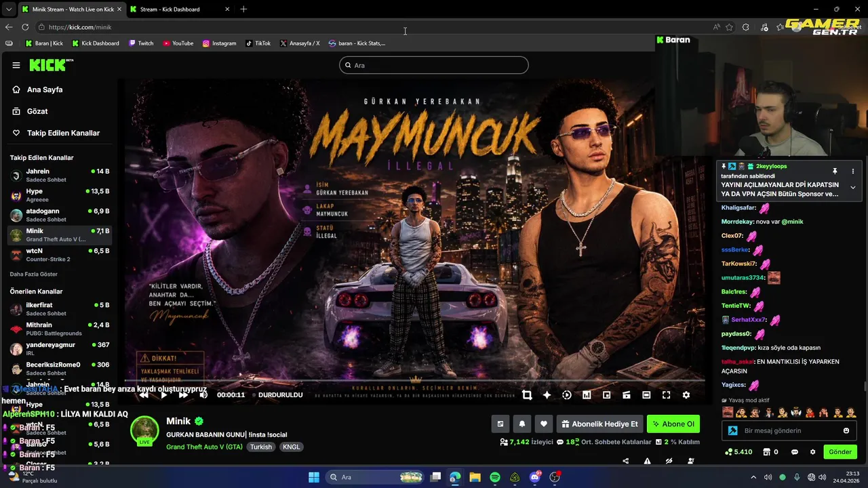Click the clip icon next to bell

[500, 424]
